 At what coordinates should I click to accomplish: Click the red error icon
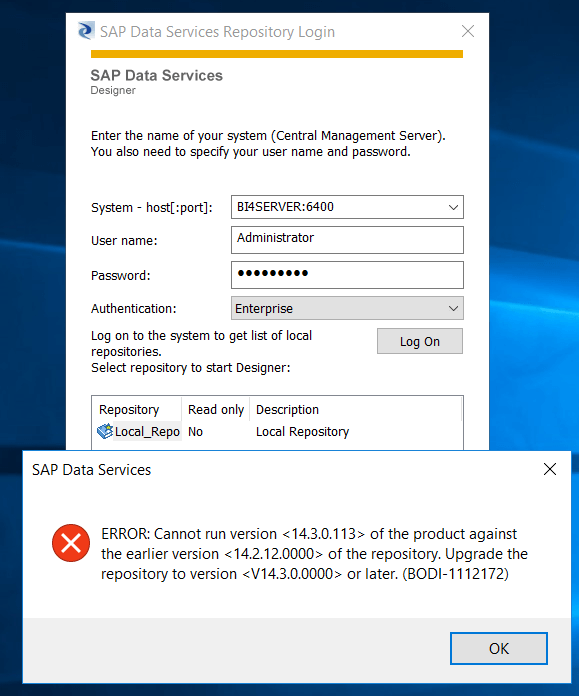(71, 543)
